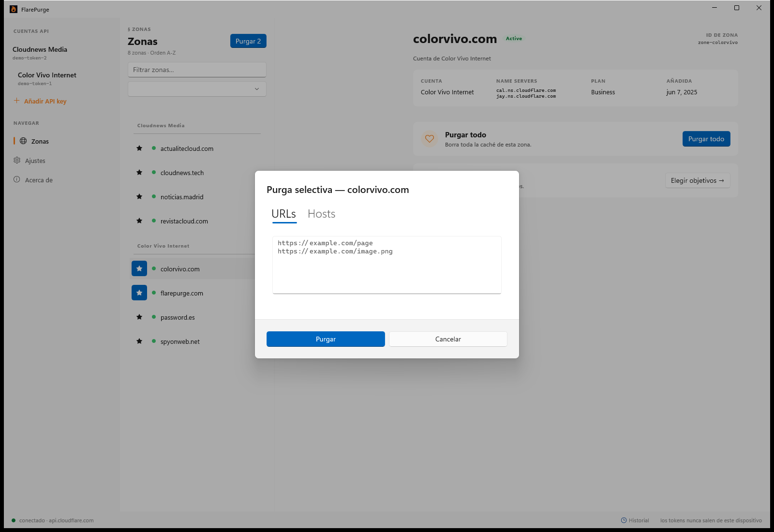
Task: Select the noticias.madrid zone
Action: pyautogui.click(x=182, y=197)
